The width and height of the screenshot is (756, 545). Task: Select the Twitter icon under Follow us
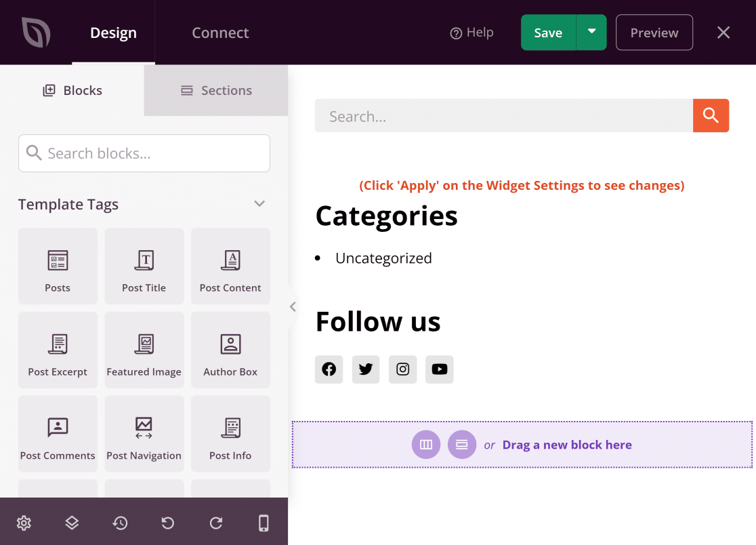pyautogui.click(x=366, y=369)
